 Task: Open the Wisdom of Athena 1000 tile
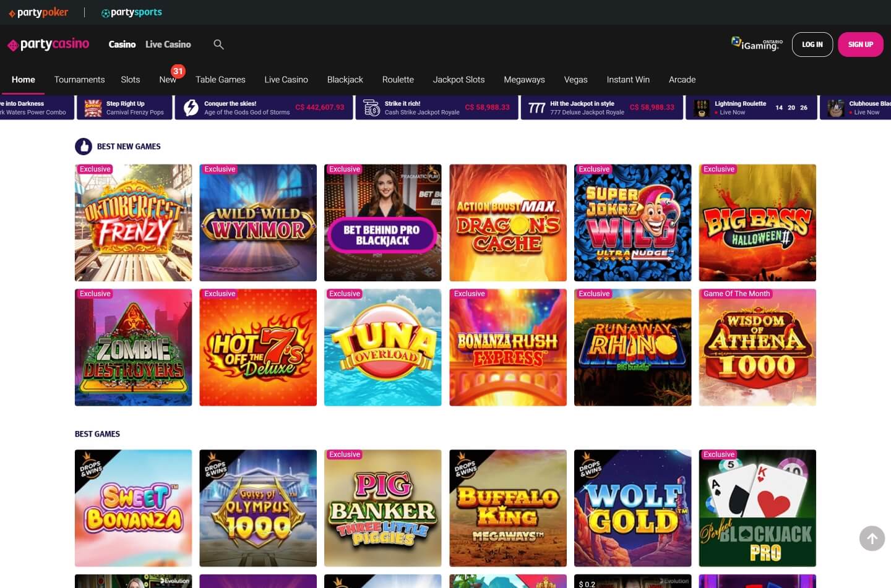757,347
